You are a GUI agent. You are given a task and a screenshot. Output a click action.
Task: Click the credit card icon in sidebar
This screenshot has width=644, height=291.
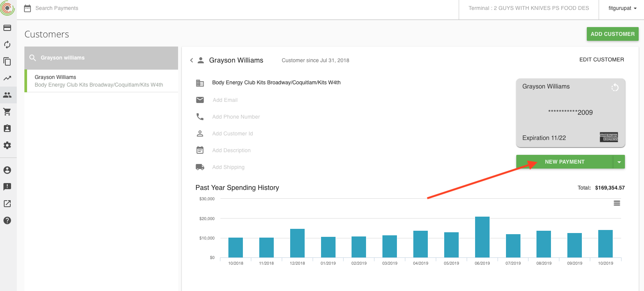click(x=7, y=28)
